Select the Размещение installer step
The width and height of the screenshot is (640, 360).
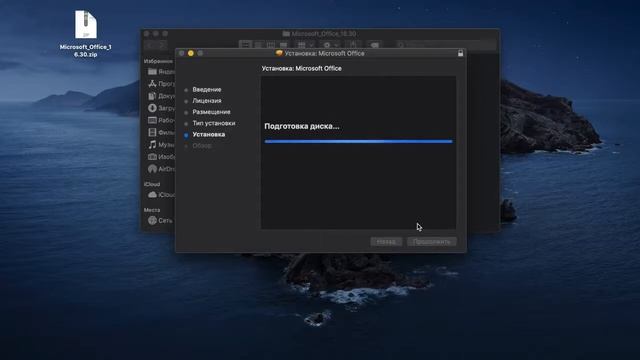pos(211,112)
